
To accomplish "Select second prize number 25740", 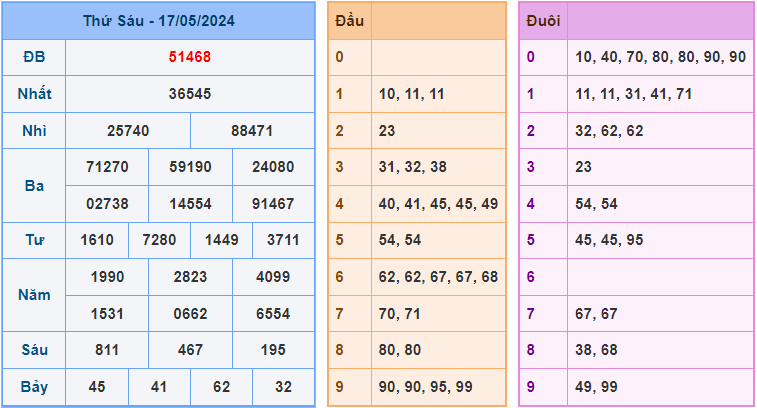I will [127, 131].
